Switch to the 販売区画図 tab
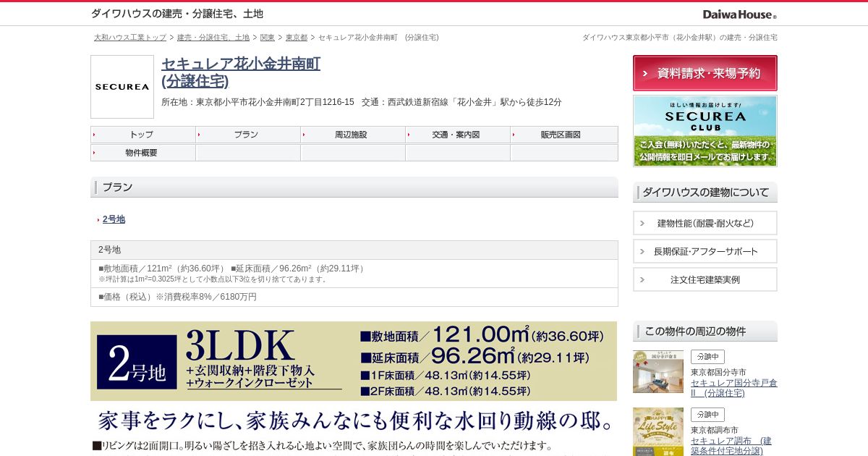 pyautogui.click(x=564, y=135)
